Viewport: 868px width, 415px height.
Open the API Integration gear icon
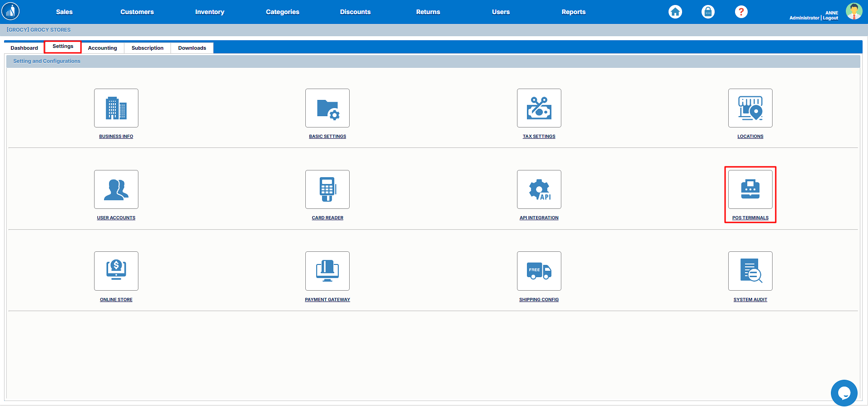coord(539,189)
